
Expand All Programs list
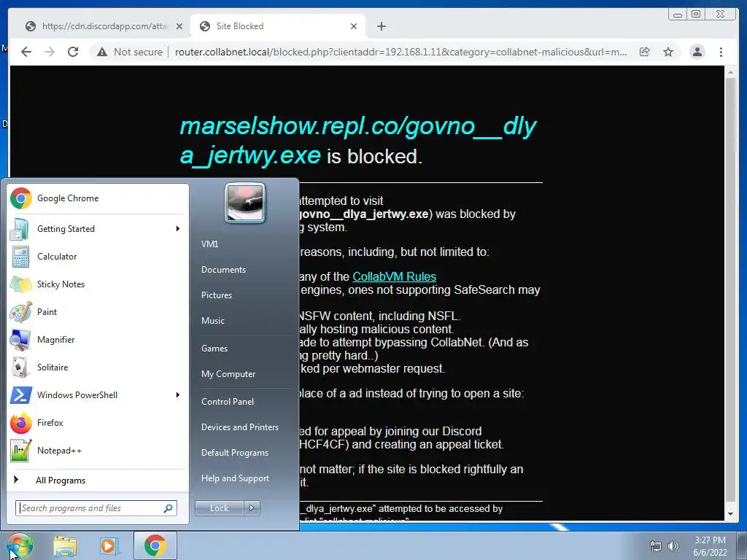98,480
